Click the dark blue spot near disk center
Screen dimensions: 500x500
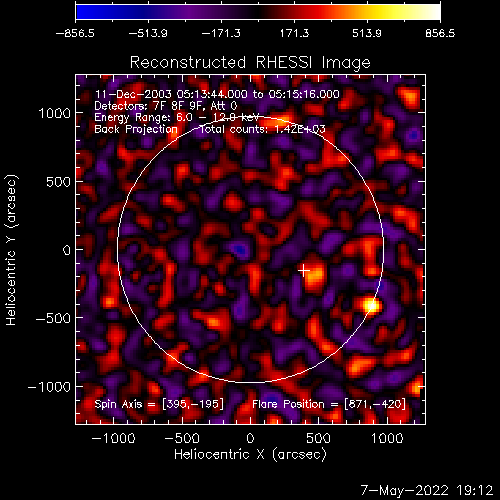coord(240,250)
